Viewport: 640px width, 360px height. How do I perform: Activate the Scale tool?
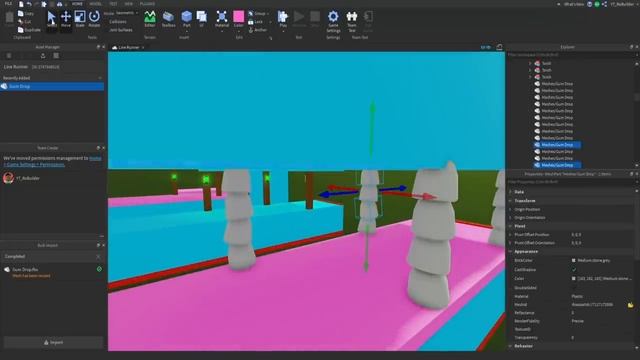click(80, 19)
